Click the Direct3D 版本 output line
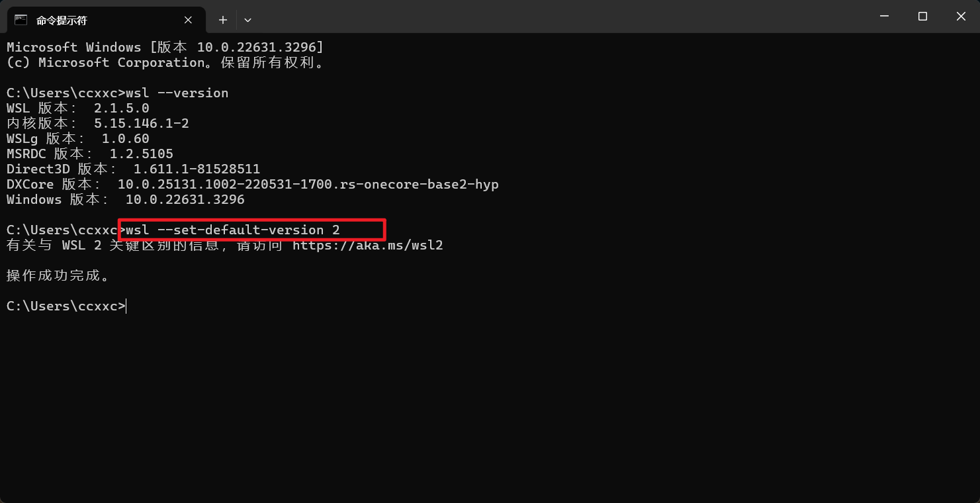Viewport: 980px width, 503px height. pos(134,169)
